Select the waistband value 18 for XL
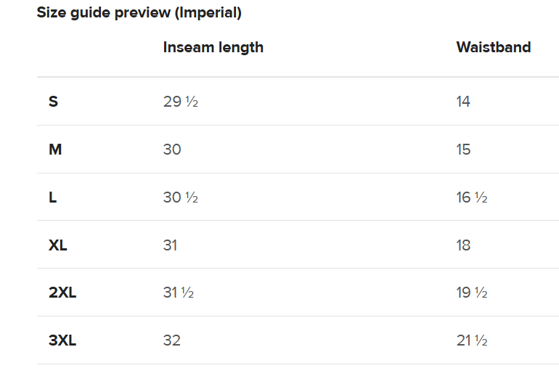This screenshot has width=559, height=392. coord(463,245)
